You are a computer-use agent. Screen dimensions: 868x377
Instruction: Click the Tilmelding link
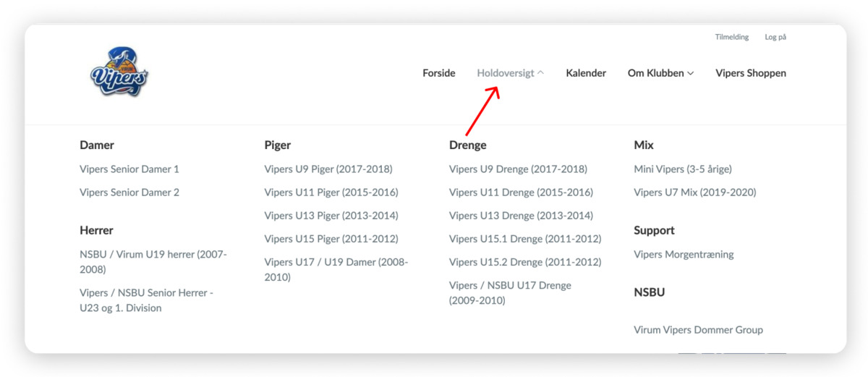click(732, 37)
